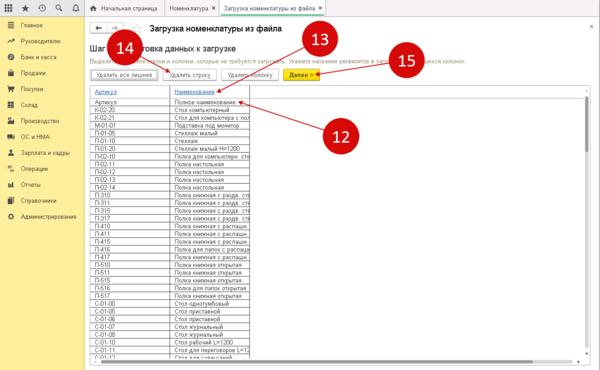The image size is (600, 370).
Task: Click the Артикул column header link
Action: coord(106,92)
